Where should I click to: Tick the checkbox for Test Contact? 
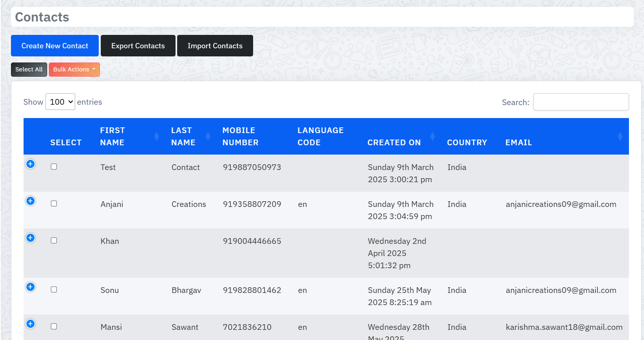[54, 167]
